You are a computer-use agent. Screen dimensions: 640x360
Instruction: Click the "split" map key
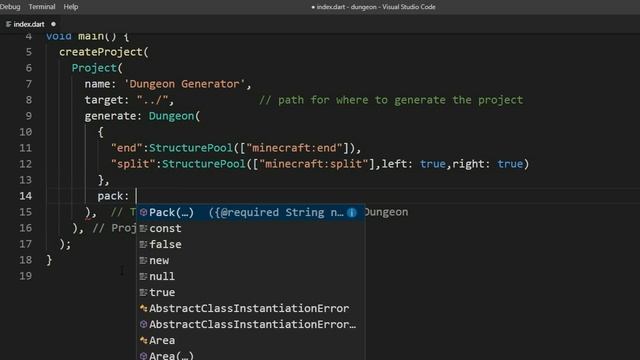pyautogui.click(x=133, y=164)
